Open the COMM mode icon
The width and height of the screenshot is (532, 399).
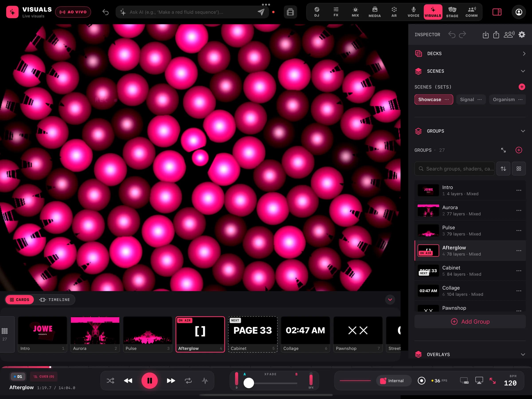(x=471, y=12)
